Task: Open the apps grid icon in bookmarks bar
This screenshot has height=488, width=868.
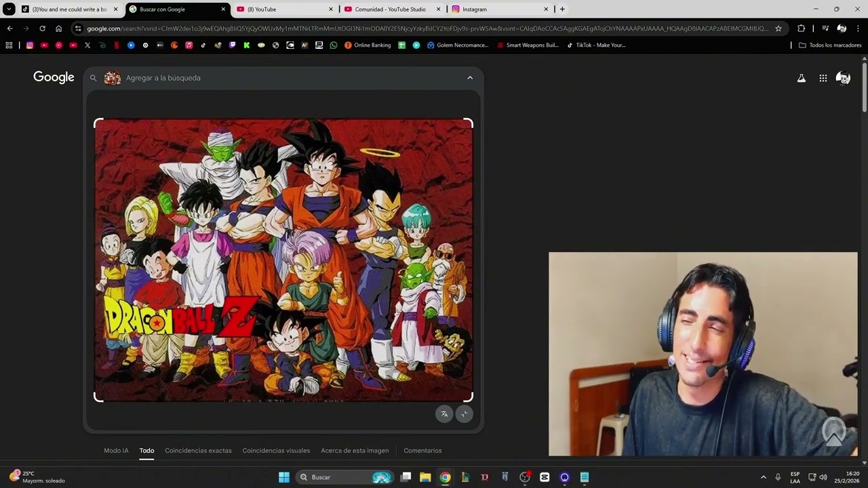Action: (9, 45)
